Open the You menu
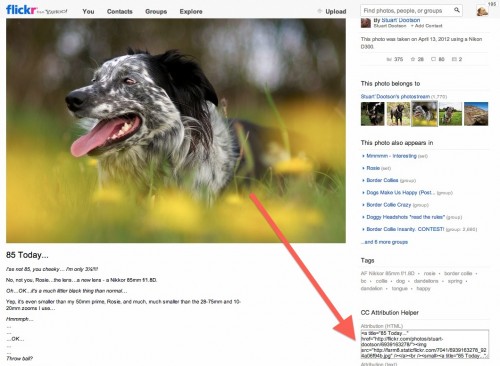This screenshot has height=366, width=500. pyautogui.click(x=88, y=11)
